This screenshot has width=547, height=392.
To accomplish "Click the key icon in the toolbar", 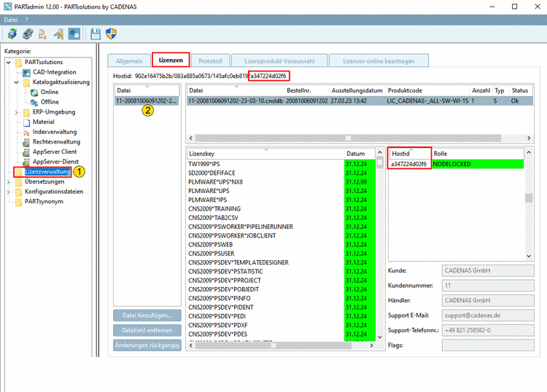I will click(58, 34).
